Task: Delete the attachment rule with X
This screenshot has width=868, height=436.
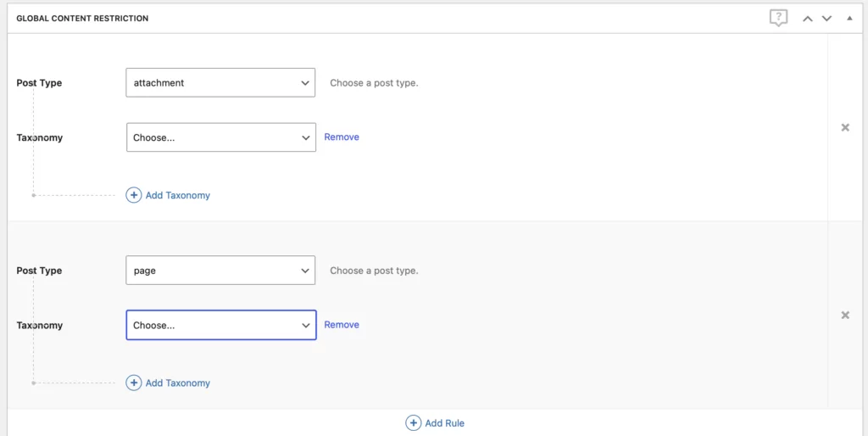Action: 845,127
